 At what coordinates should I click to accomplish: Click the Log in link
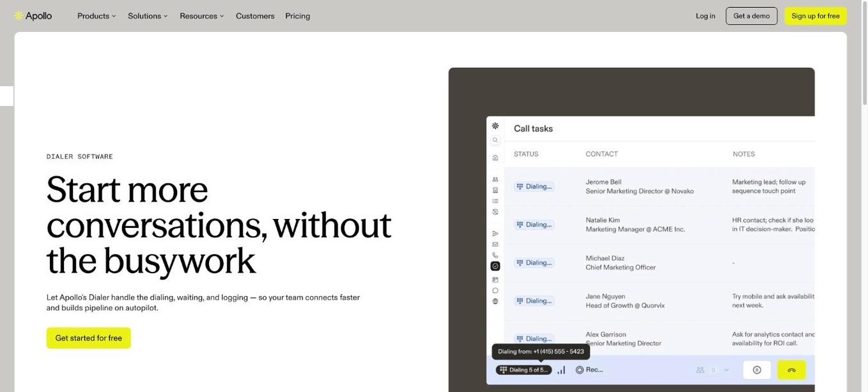click(x=705, y=16)
